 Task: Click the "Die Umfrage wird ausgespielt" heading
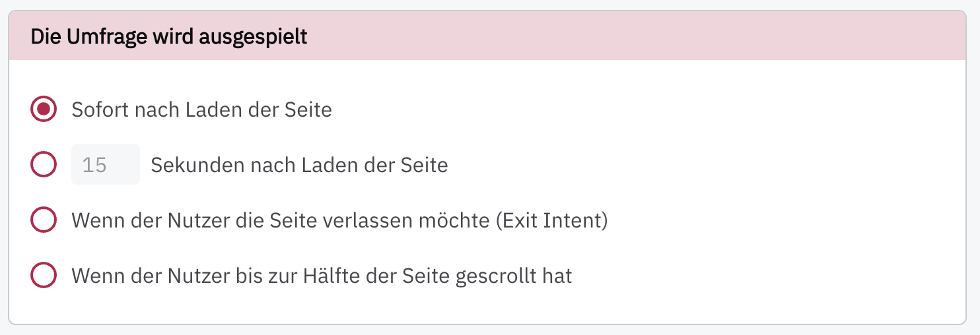[x=169, y=37]
